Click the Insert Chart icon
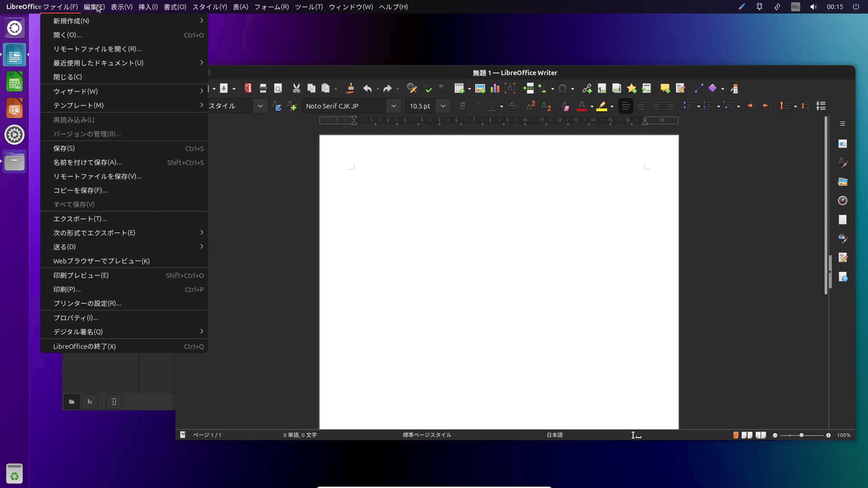Image resolution: width=868 pixels, height=488 pixels. pyautogui.click(x=495, y=88)
